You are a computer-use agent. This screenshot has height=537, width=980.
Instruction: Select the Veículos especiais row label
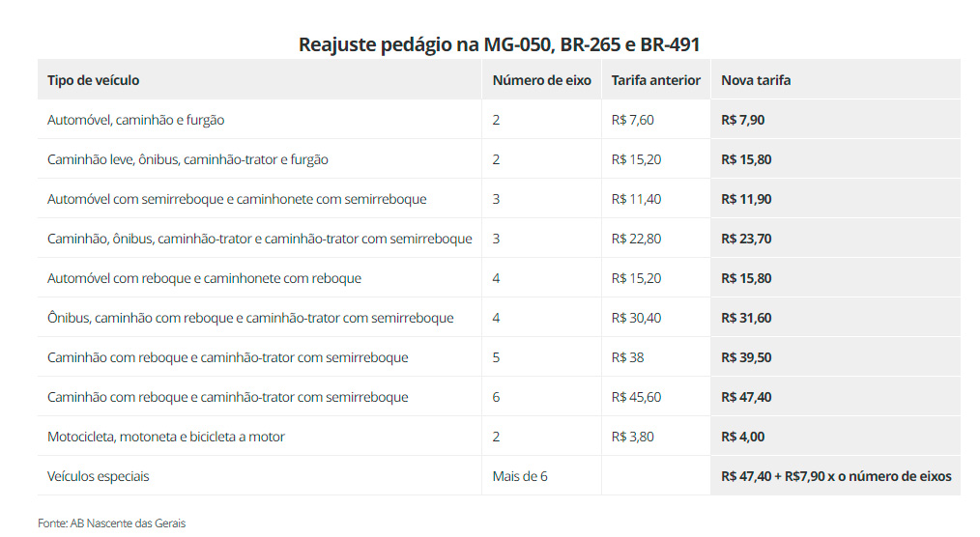coord(99,476)
